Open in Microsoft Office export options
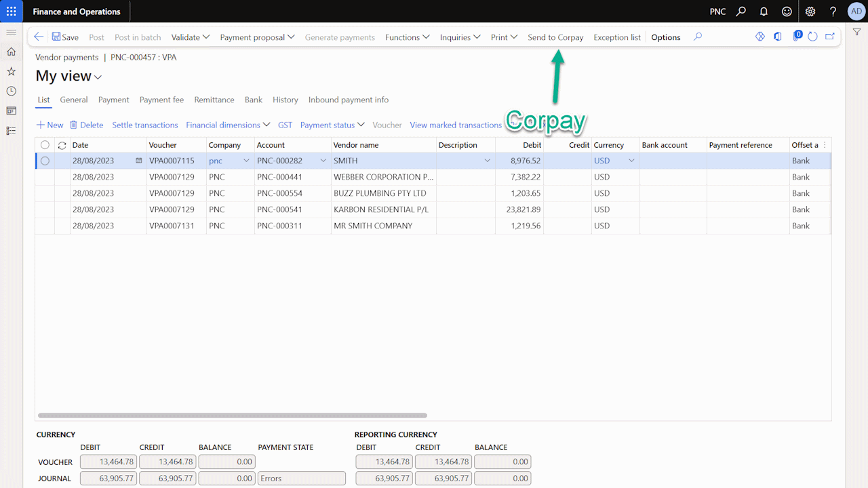868x488 pixels. [x=777, y=37]
